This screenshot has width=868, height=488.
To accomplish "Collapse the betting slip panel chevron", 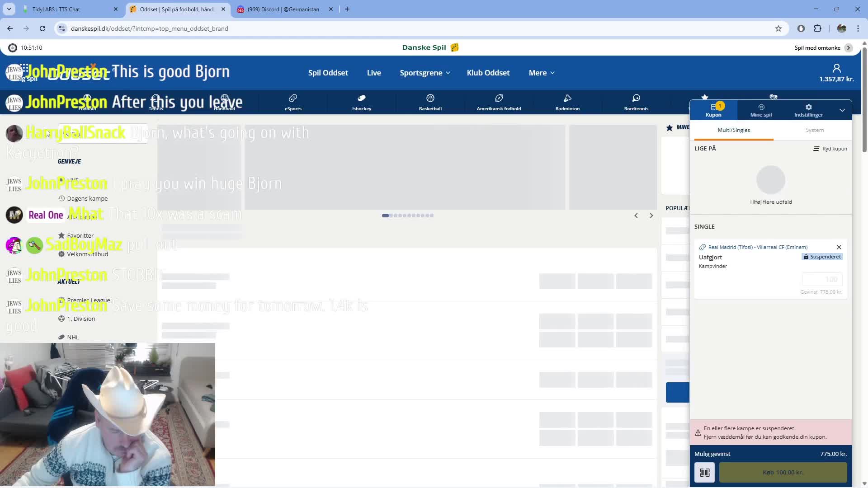I will click(842, 110).
